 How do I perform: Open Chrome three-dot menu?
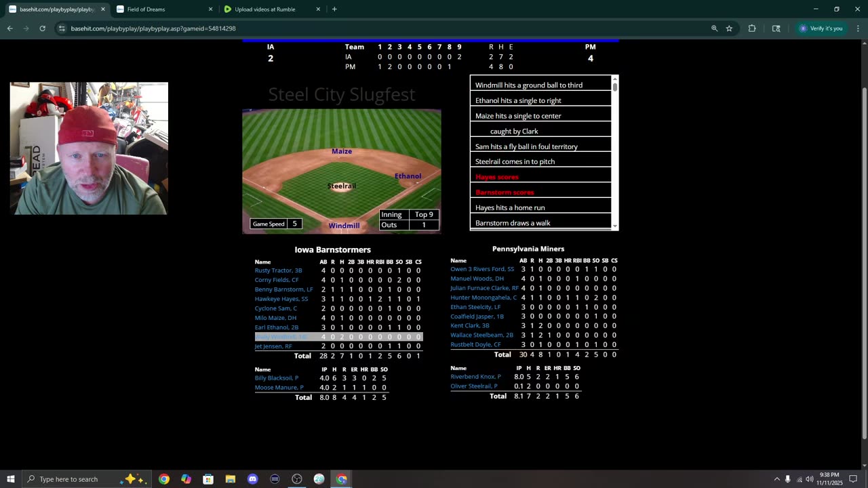[x=859, y=28]
